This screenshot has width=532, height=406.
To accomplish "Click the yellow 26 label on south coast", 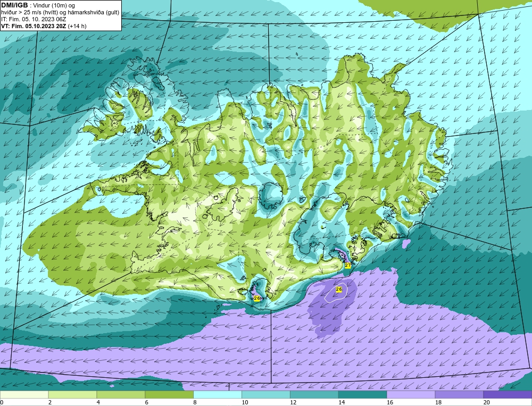I will pyautogui.click(x=257, y=298).
